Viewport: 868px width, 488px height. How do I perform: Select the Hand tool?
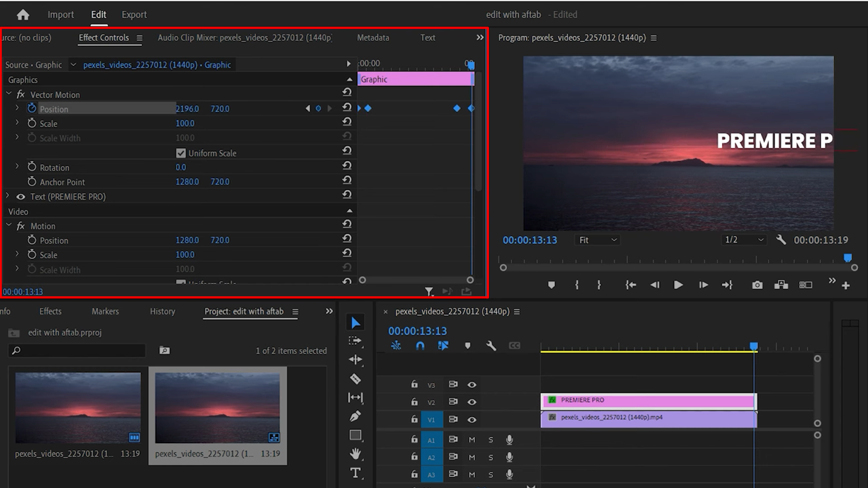click(x=355, y=453)
